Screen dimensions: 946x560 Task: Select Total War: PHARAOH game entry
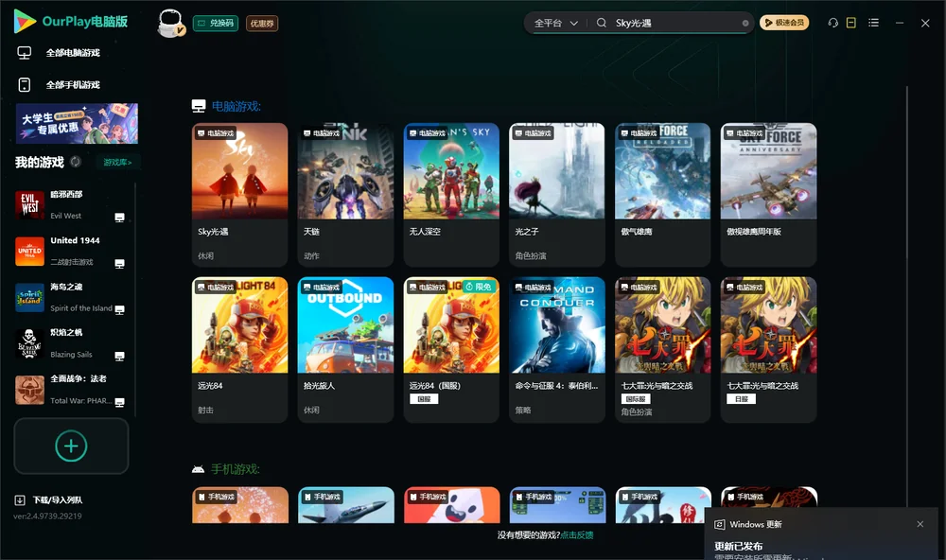tap(69, 390)
